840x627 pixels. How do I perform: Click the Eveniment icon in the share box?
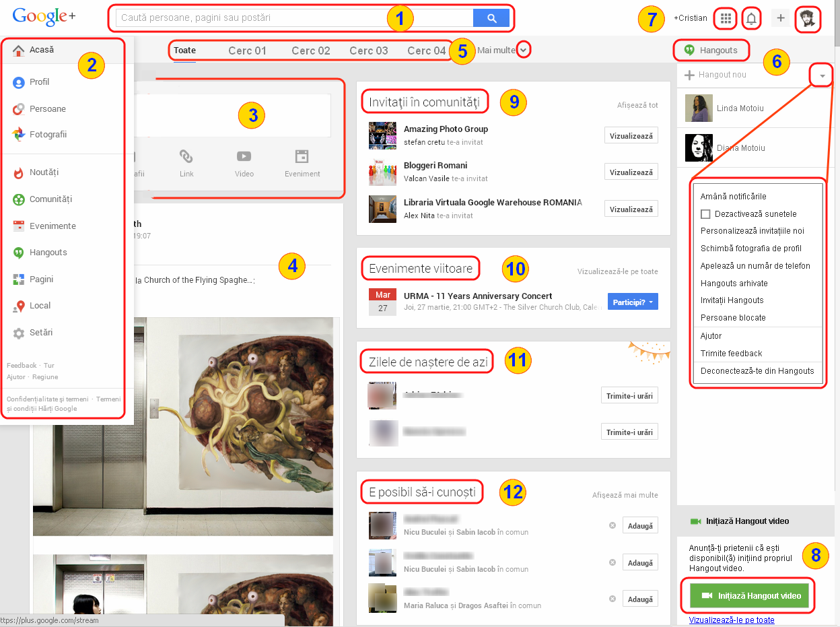pyautogui.click(x=302, y=156)
